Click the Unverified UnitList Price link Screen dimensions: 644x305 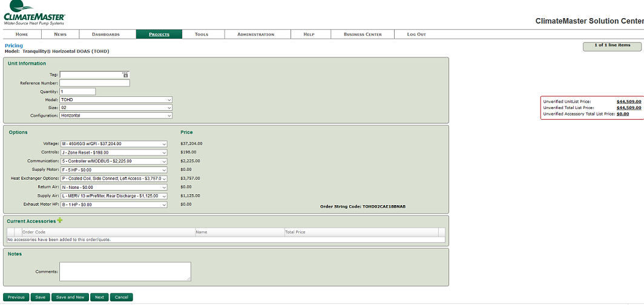click(x=628, y=102)
